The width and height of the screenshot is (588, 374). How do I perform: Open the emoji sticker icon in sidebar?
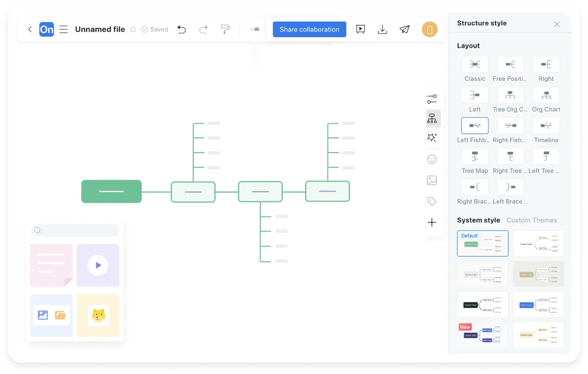coord(432,160)
